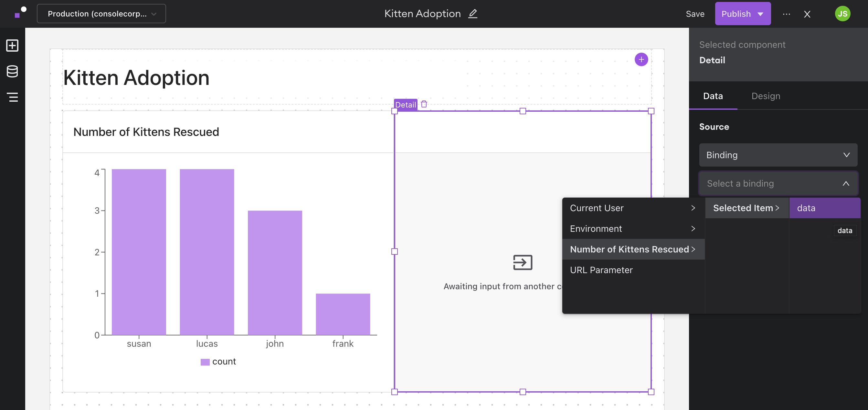Open the three-dots more options menu
Image resolution: width=868 pixels, height=410 pixels.
pos(786,14)
